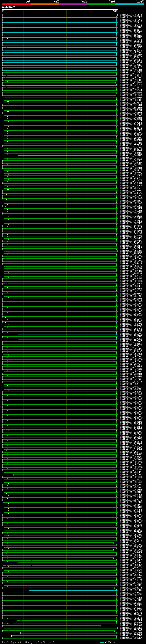146x644 pixels.
Task: Select hit label UniRef100_A9S4S5
Action: (x=131, y=25)
